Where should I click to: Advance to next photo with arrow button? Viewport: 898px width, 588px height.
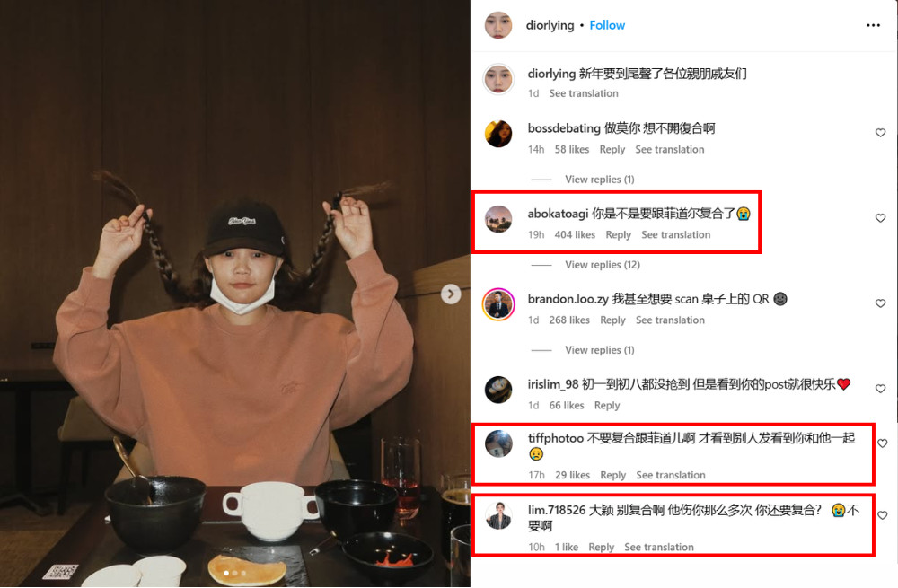point(451,294)
